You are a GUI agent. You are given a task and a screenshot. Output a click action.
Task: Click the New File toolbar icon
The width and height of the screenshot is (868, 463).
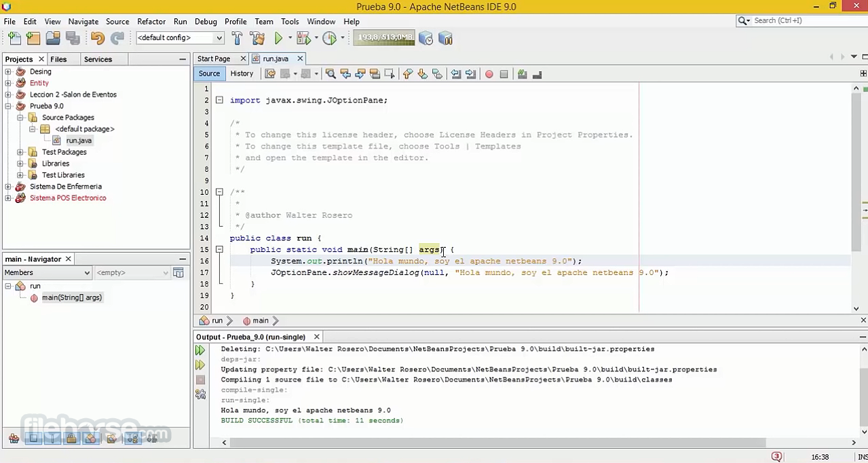click(x=14, y=39)
